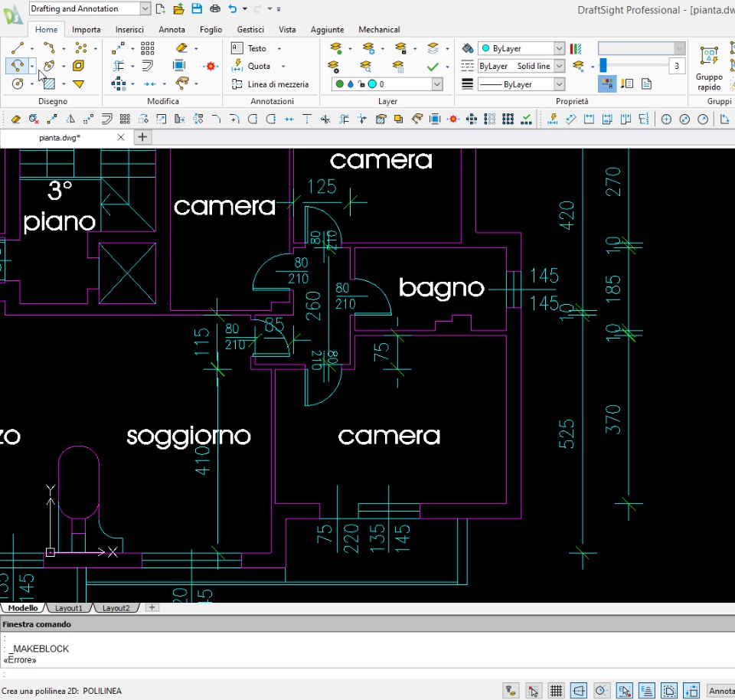
Task: Toggle the Grid display in status bar
Action: (556, 691)
